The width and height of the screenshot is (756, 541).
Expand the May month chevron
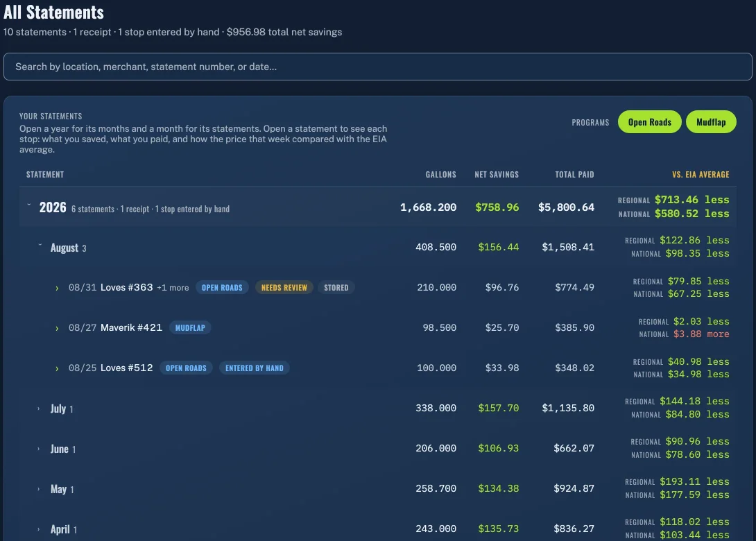[39, 489]
